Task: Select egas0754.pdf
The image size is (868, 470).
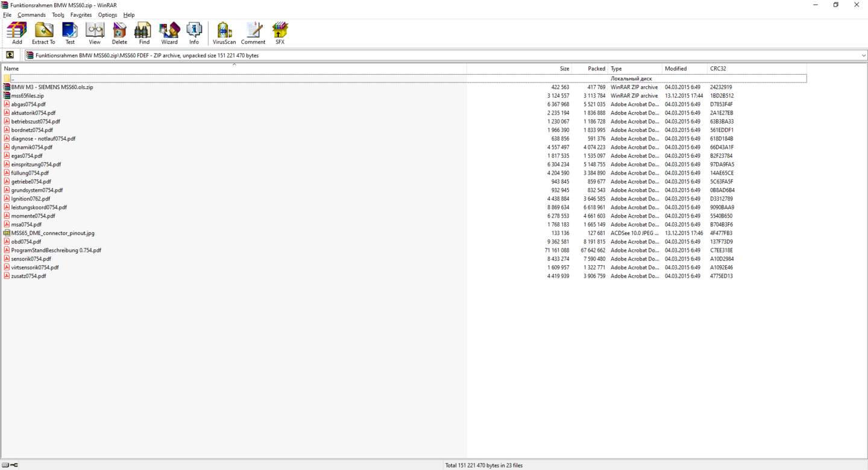Action: [x=27, y=156]
